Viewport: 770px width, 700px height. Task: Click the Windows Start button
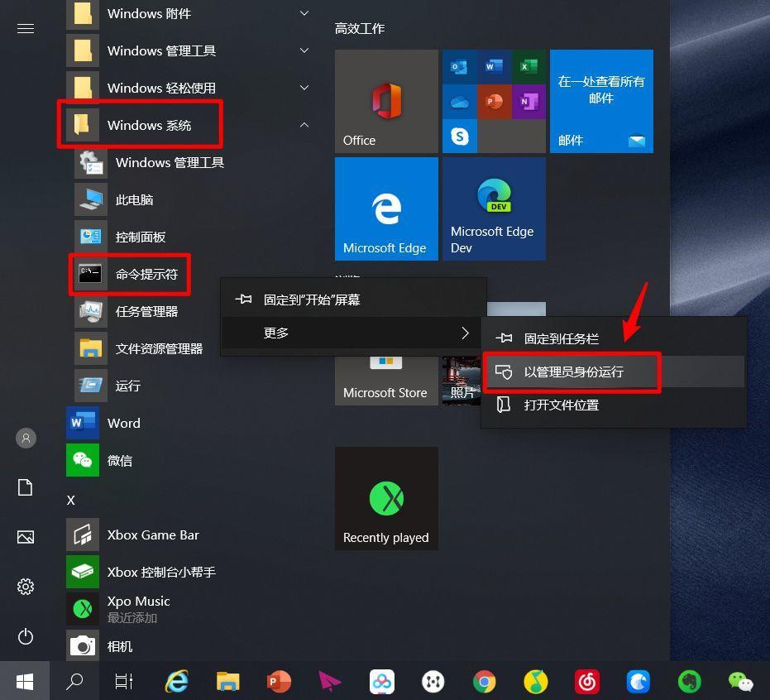coord(25,681)
